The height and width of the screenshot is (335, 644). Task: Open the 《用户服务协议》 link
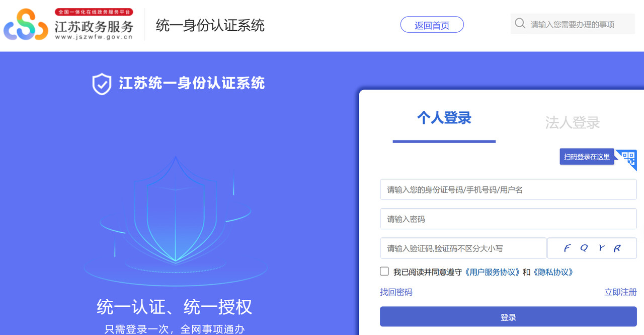tap(492, 272)
